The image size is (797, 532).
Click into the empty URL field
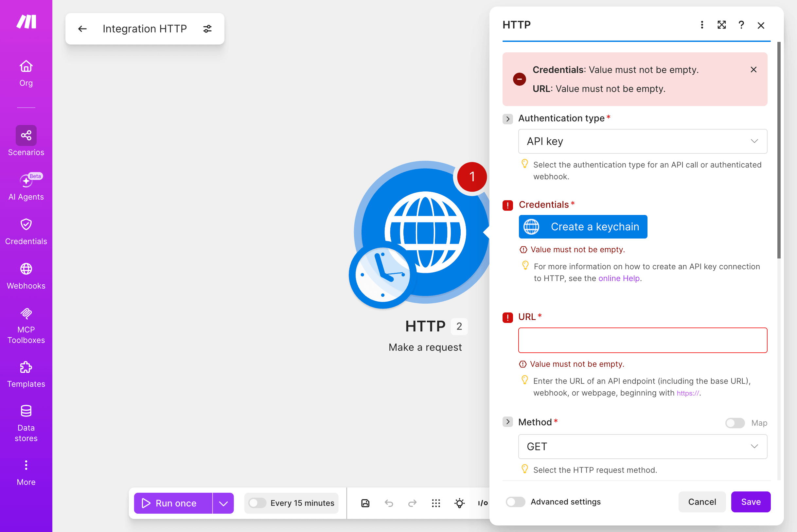643,340
